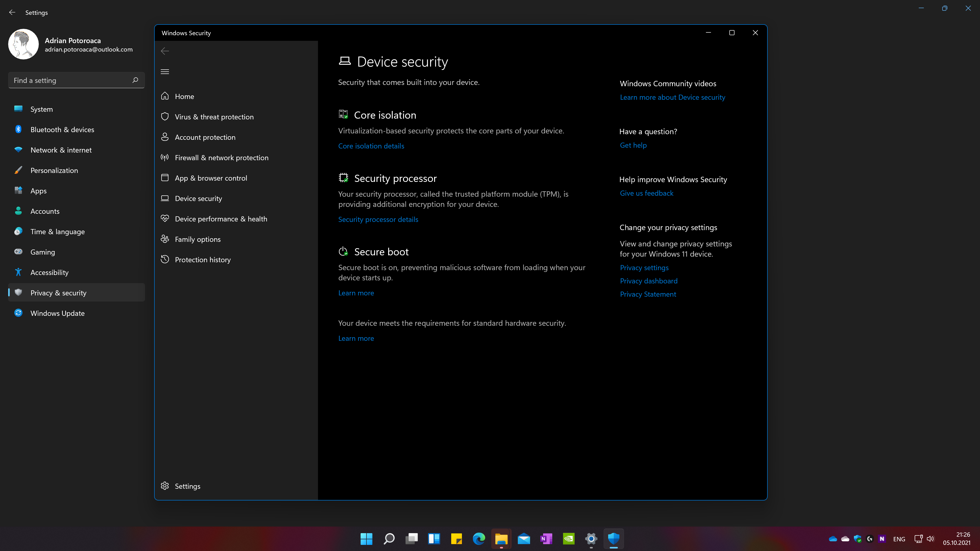The width and height of the screenshot is (980, 551).
Task: Click the Security processor chip icon
Action: pyautogui.click(x=343, y=178)
